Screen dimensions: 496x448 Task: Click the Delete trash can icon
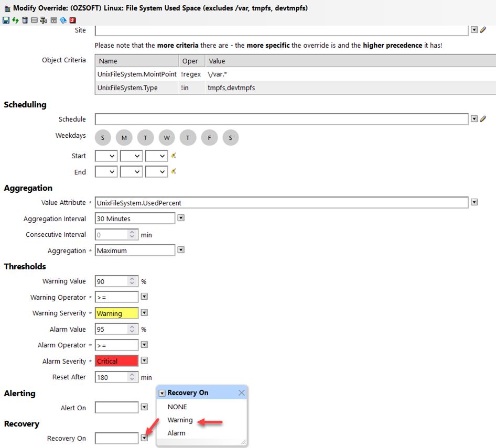[25, 20]
